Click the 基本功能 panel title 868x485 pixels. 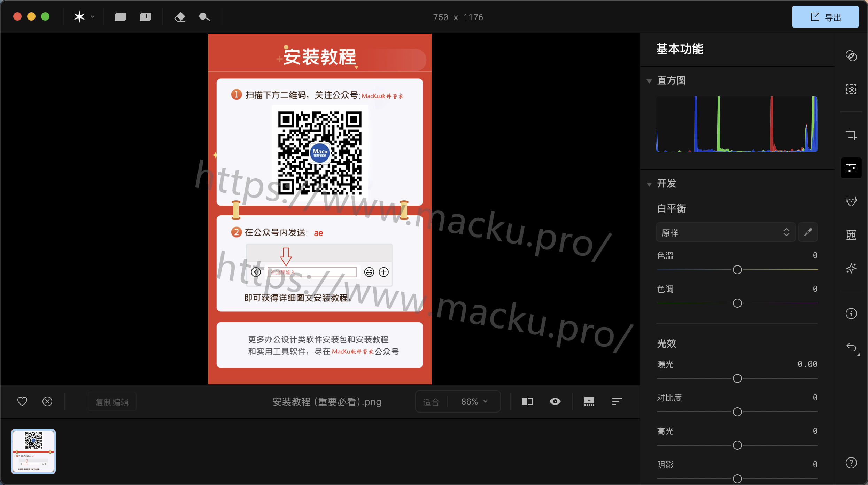click(x=680, y=49)
